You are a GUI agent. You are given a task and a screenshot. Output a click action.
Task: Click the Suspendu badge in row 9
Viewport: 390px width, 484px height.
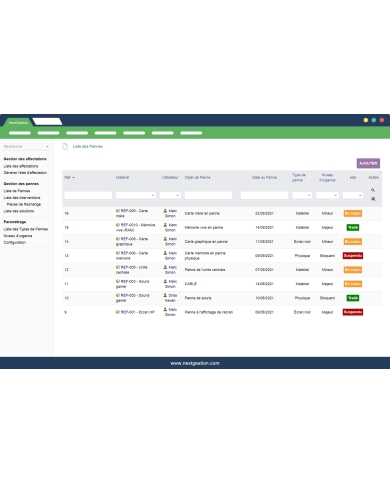(x=353, y=312)
